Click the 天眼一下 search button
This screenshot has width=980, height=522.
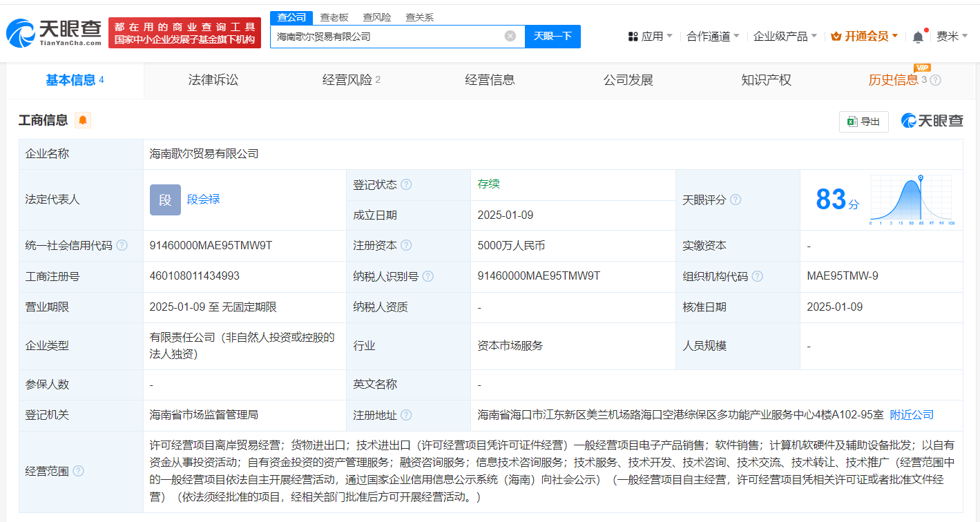tap(553, 36)
